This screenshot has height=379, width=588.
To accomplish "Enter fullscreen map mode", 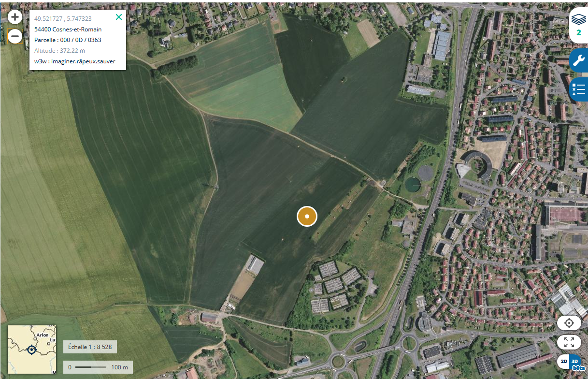I will (x=569, y=342).
